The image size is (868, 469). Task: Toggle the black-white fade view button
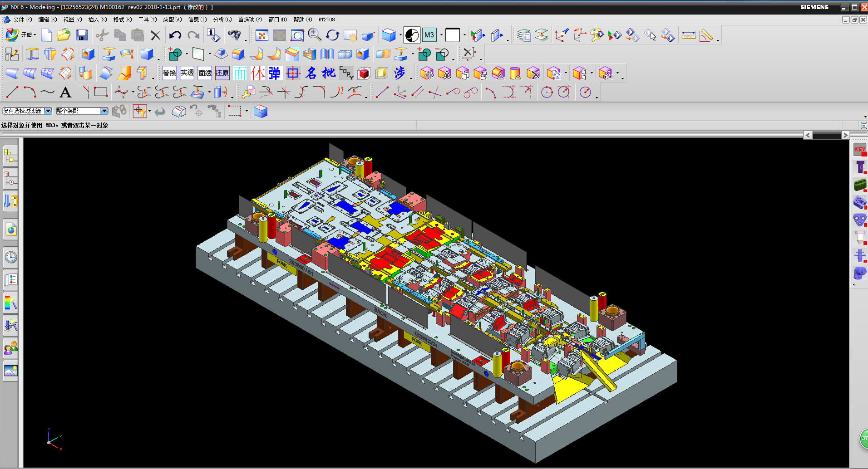pyautogui.click(x=412, y=35)
